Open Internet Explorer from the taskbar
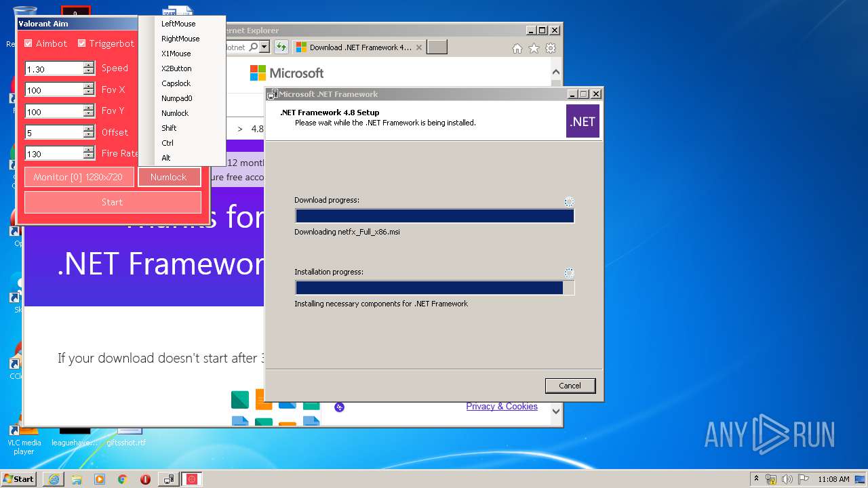The height and width of the screenshot is (488, 868). (54, 479)
